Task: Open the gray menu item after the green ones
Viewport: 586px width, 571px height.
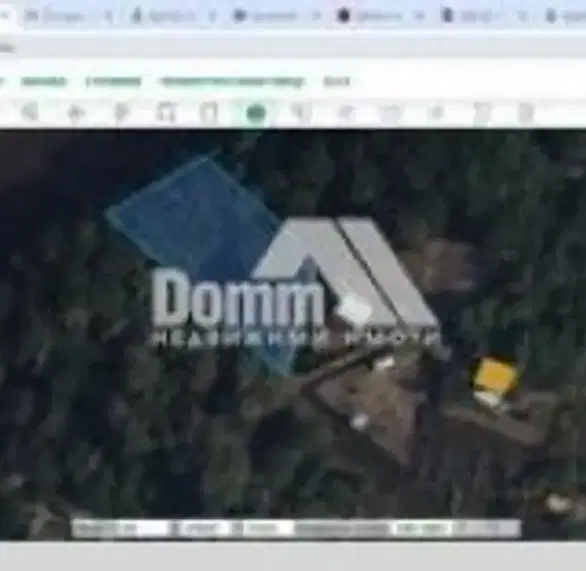Action: pos(337,81)
